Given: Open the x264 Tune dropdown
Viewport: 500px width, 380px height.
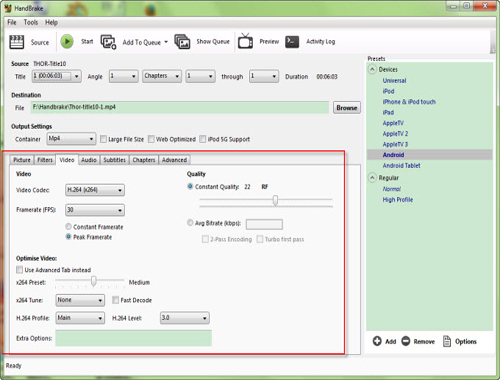Looking at the screenshot, I should 80,300.
